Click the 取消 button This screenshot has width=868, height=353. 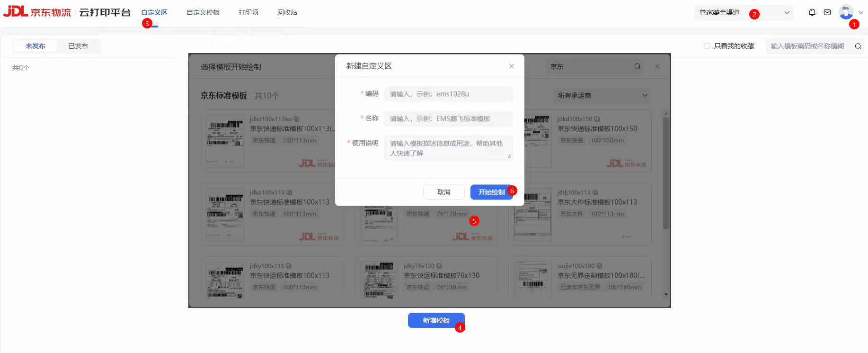[444, 192]
